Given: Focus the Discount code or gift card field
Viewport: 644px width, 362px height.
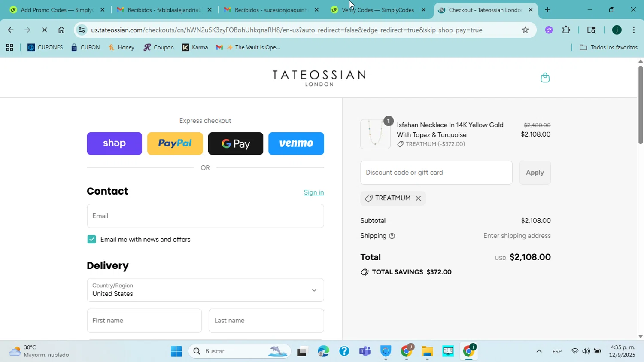Looking at the screenshot, I should (437, 173).
